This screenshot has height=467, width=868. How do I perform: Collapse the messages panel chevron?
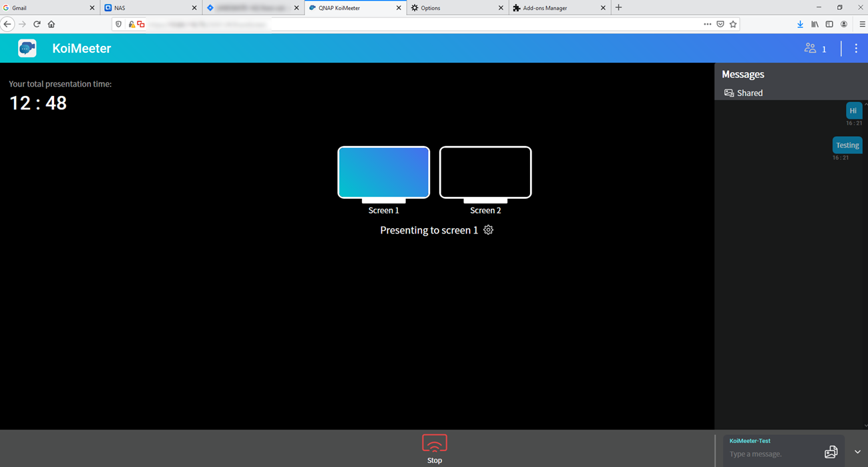pos(857,452)
